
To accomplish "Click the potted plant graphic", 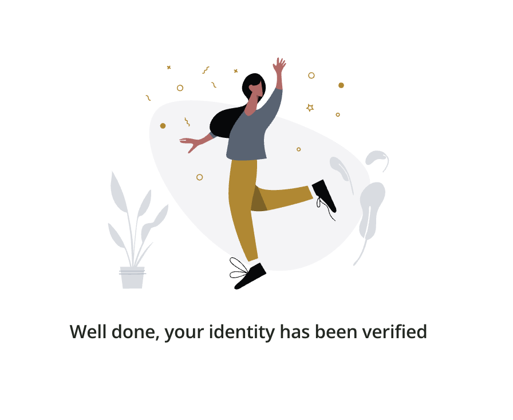I will (x=138, y=230).
